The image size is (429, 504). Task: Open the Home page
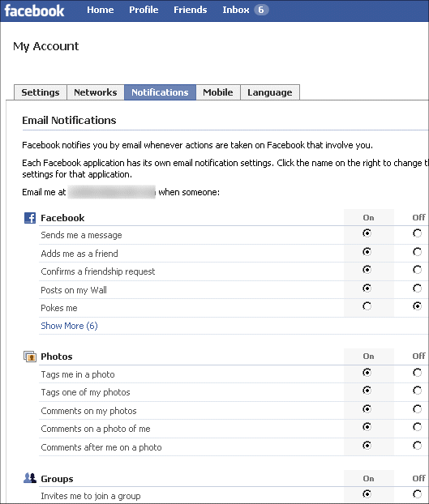[101, 10]
